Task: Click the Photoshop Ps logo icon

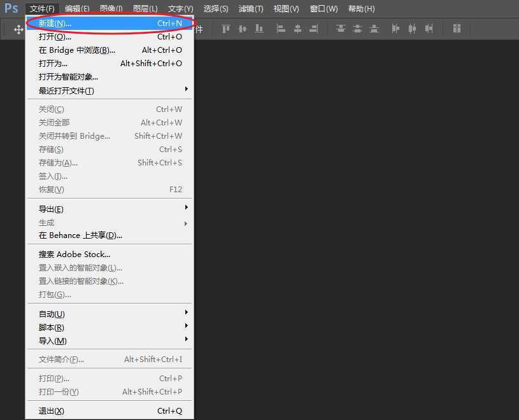Action: 10,8
